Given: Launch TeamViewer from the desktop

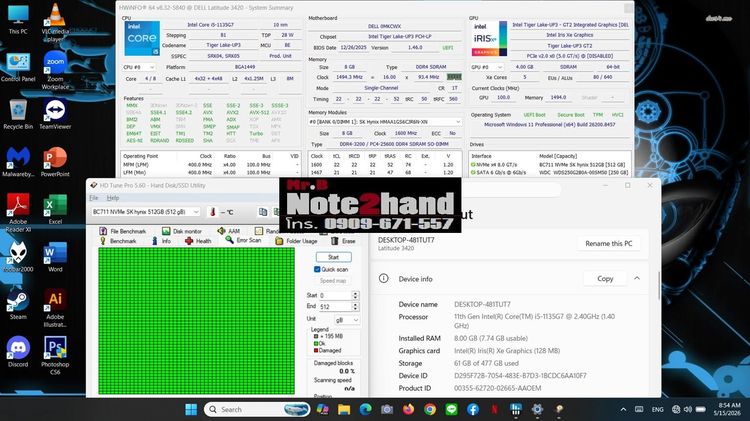Looking at the screenshot, I should tap(55, 114).
